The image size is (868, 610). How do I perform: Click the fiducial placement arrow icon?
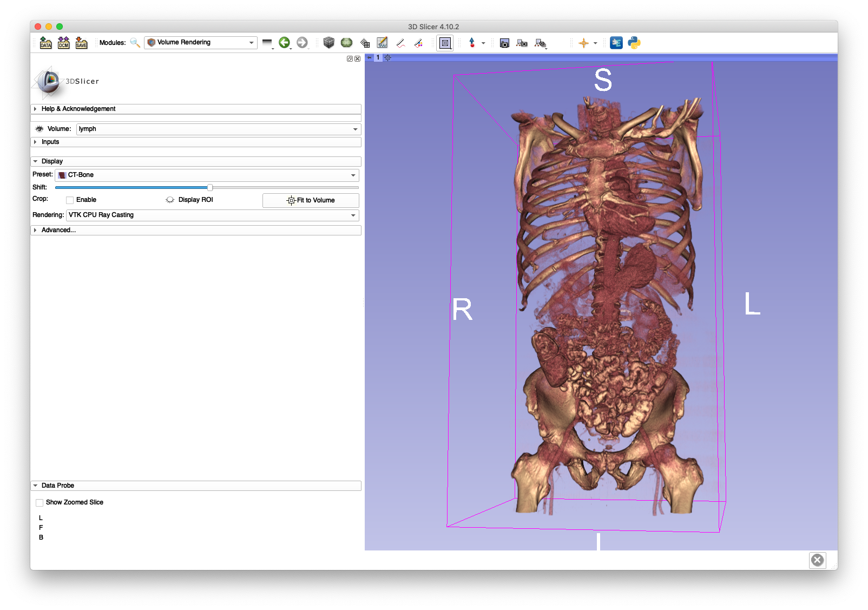pos(473,43)
